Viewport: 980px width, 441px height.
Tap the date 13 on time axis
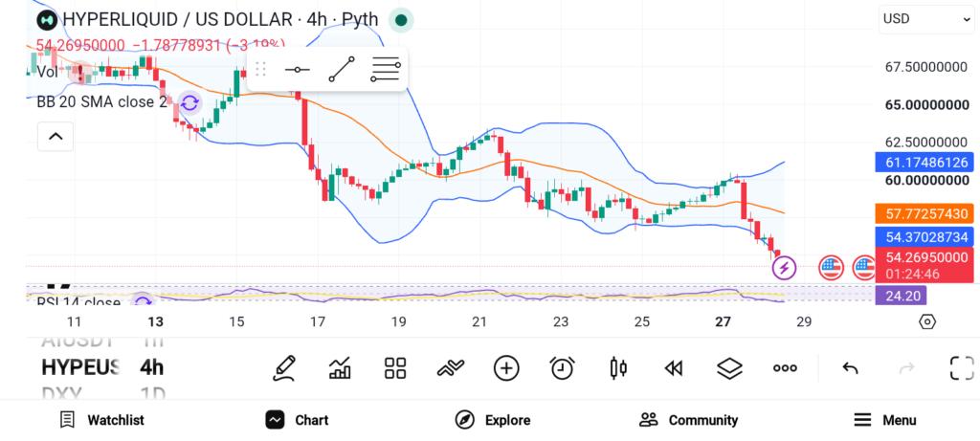click(x=156, y=322)
